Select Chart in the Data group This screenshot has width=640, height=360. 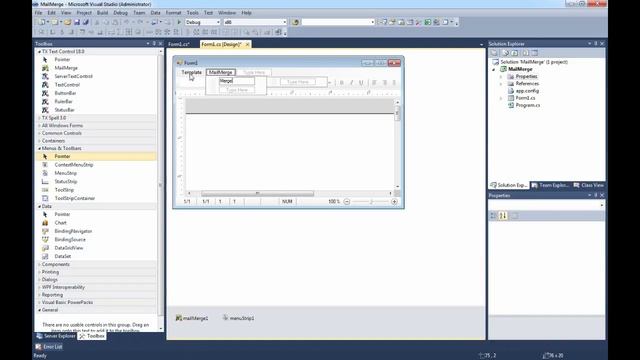click(x=60, y=223)
